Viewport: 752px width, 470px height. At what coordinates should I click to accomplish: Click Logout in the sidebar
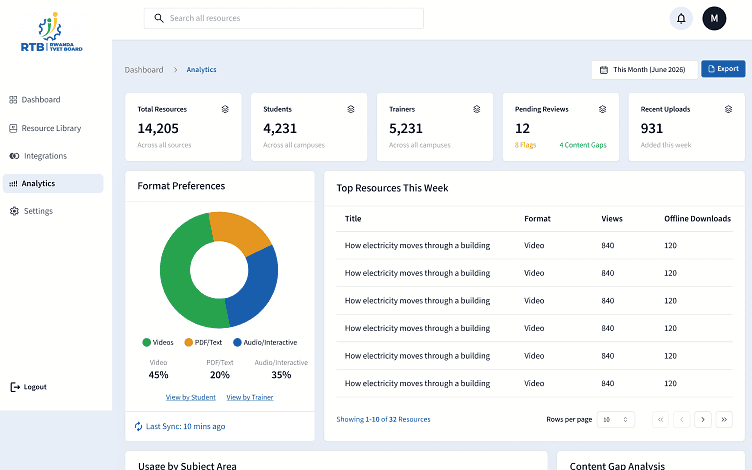pyautogui.click(x=29, y=387)
